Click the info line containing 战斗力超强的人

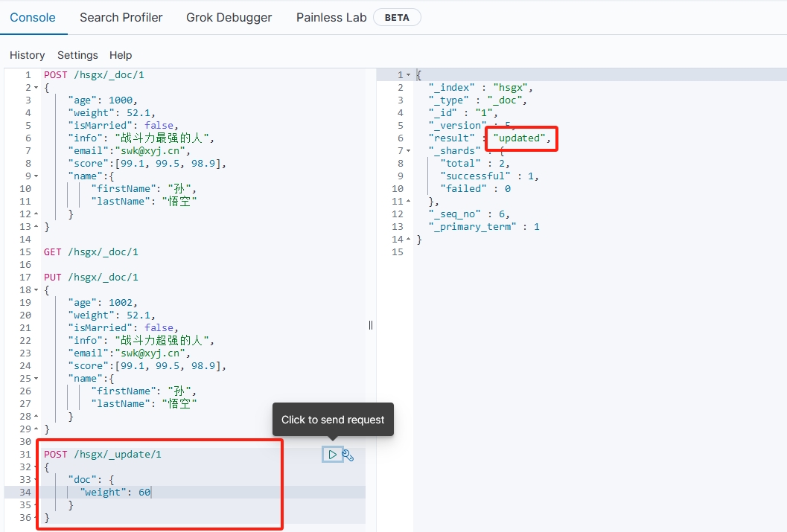click(x=141, y=341)
